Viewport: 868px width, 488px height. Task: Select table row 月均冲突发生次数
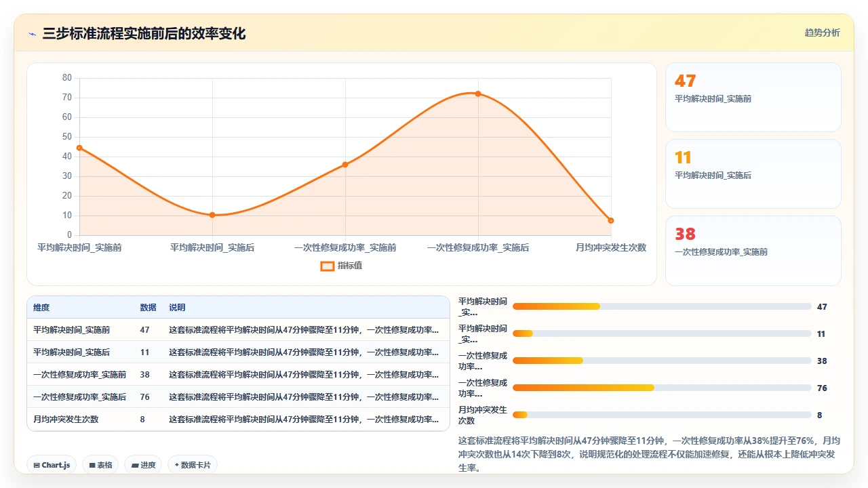click(238, 420)
